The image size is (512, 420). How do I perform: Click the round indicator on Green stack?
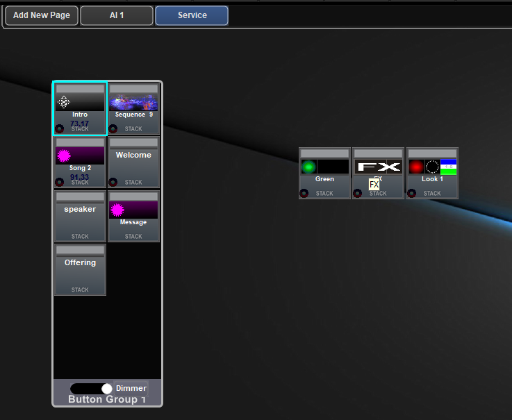304,193
